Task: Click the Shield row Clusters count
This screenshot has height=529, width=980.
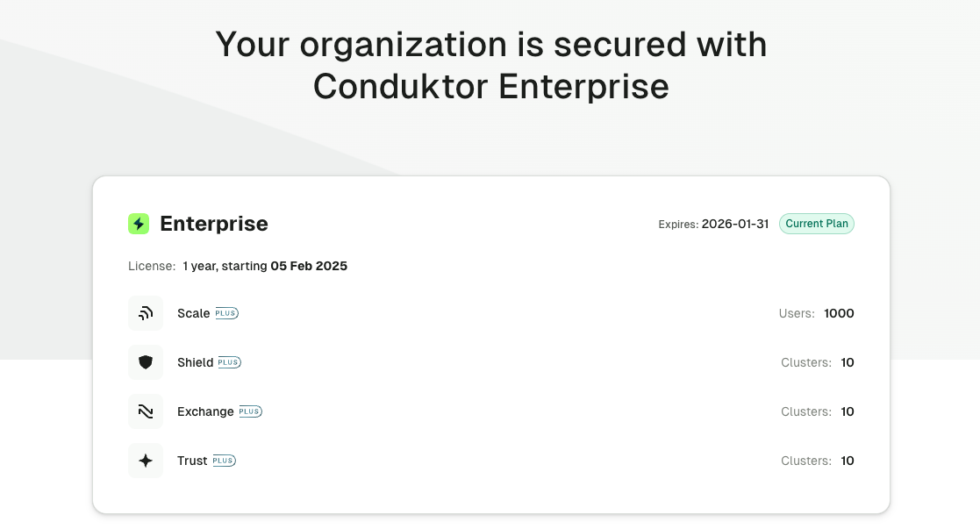Action: [848, 362]
